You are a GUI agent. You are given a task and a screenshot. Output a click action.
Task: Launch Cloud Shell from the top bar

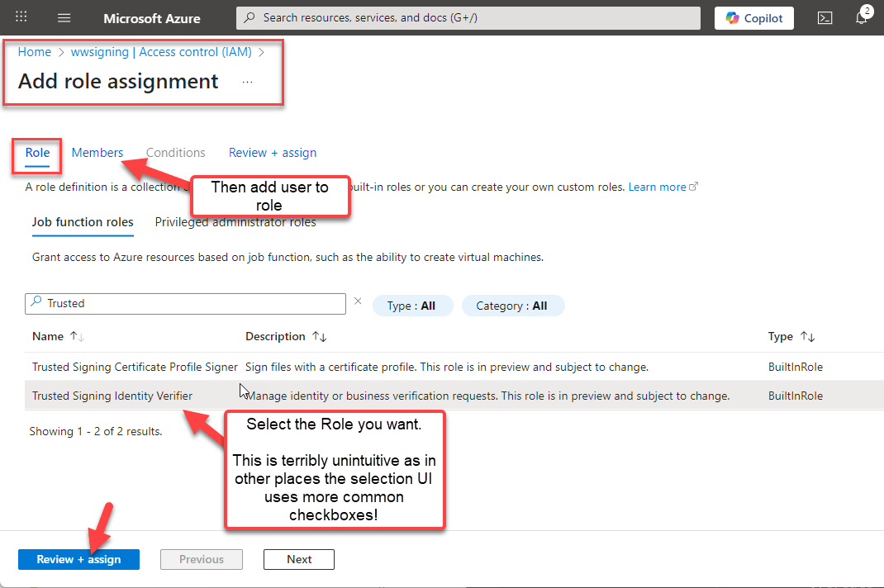(825, 18)
